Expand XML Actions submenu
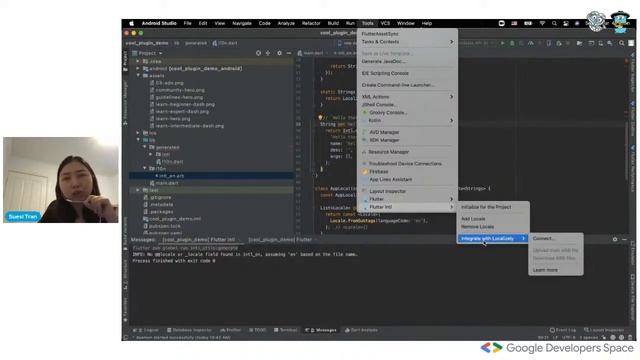The image size is (640, 360). click(407, 97)
